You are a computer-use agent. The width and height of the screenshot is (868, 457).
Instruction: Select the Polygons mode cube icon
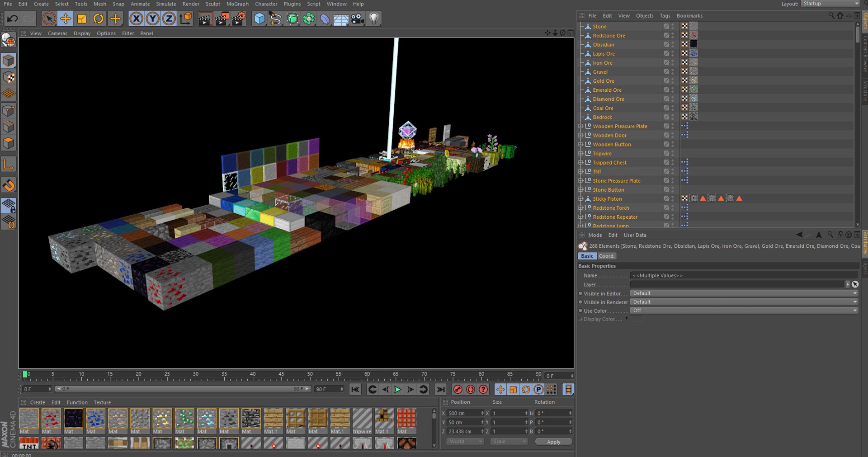pos(9,143)
